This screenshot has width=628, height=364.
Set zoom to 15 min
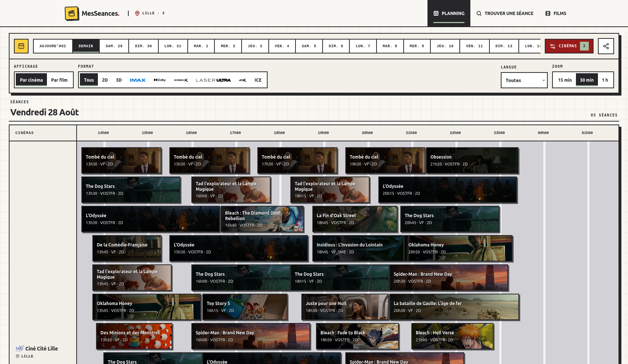click(565, 80)
